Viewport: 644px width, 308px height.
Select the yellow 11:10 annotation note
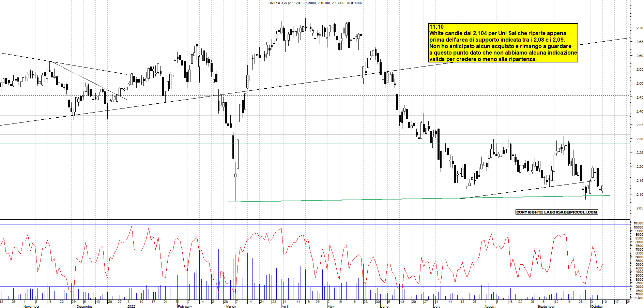click(503, 43)
